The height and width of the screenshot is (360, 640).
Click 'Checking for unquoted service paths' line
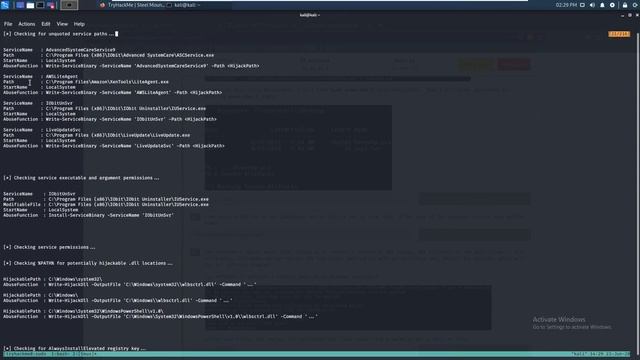[59, 34]
